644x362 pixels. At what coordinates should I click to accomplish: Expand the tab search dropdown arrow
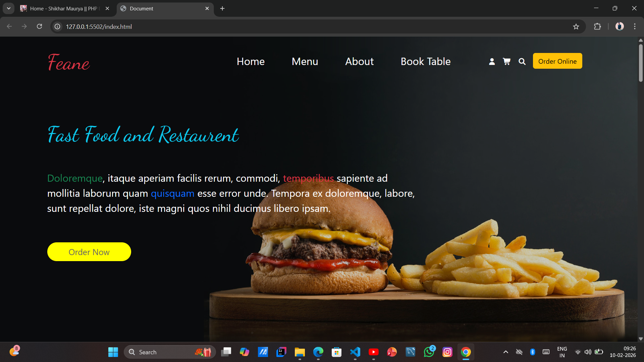[x=9, y=8]
